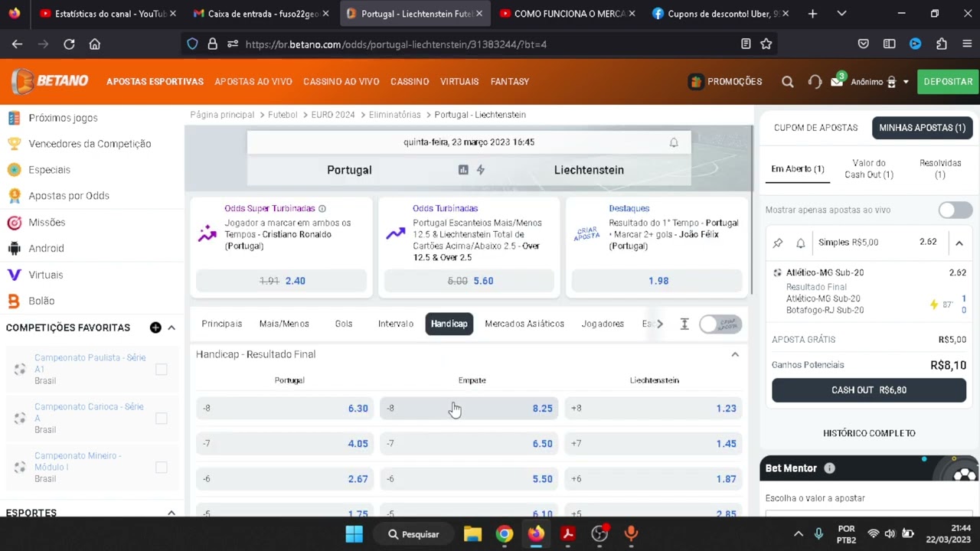Image resolution: width=980 pixels, height=551 pixels.
Task: Open Vencedores da Competição in sidebar
Action: (90, 144)
